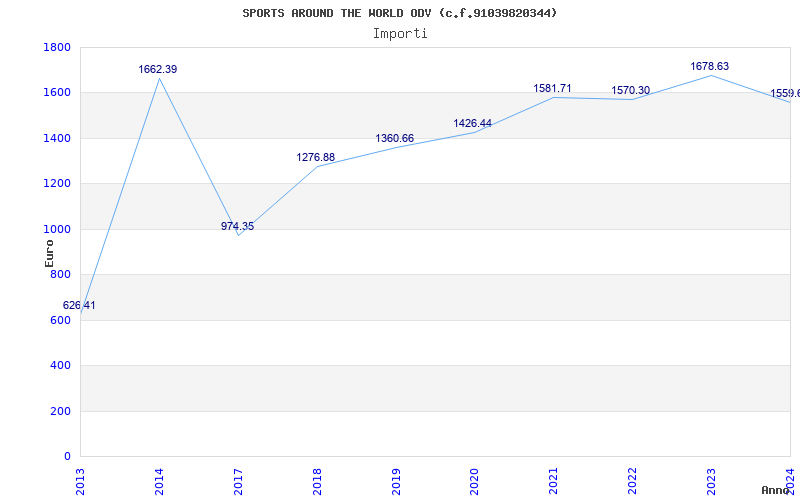Click the 2022 x-axis label
Image resolution: width=800 pixels, height=500 pixels.
tap(633, 482)
